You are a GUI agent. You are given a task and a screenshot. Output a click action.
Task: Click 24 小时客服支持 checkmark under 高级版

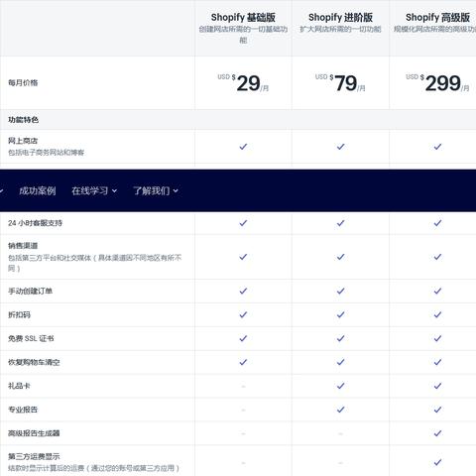point(437,223)
